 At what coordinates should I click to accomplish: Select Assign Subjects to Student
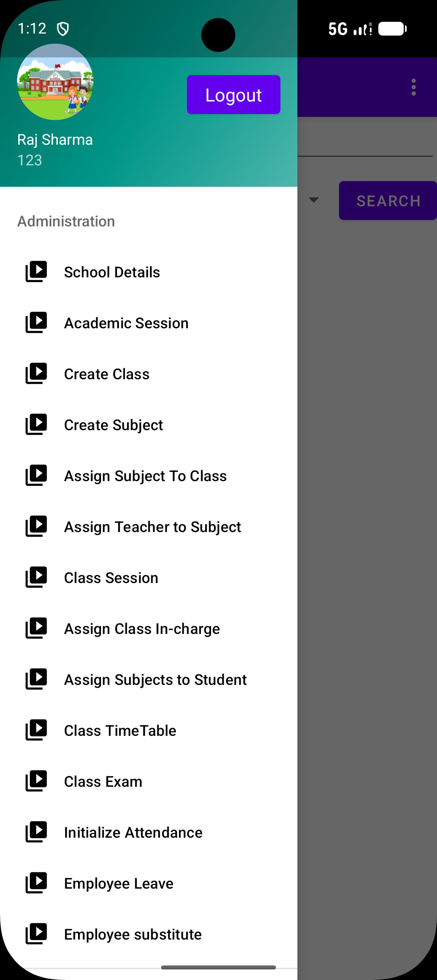coord(155,680)
